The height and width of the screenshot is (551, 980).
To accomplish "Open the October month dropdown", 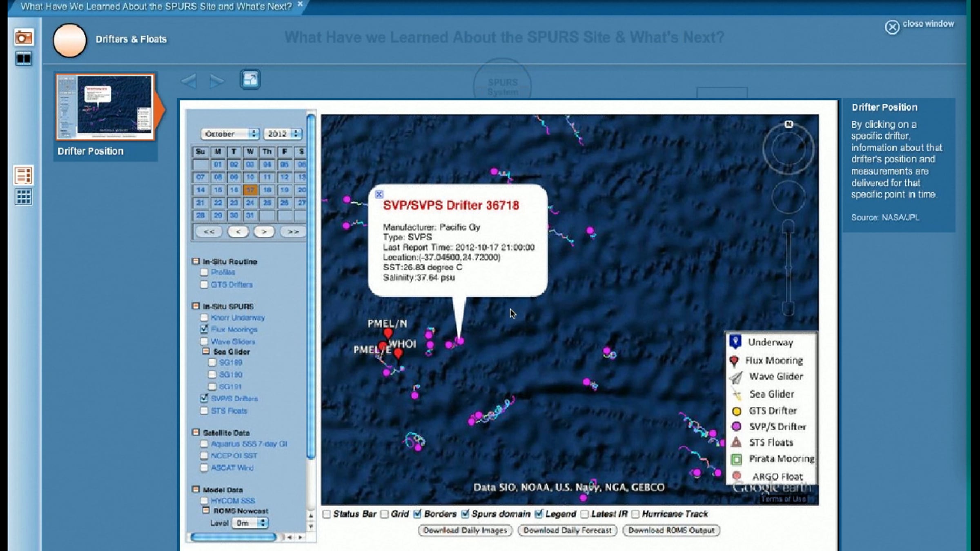I will 231,134.
